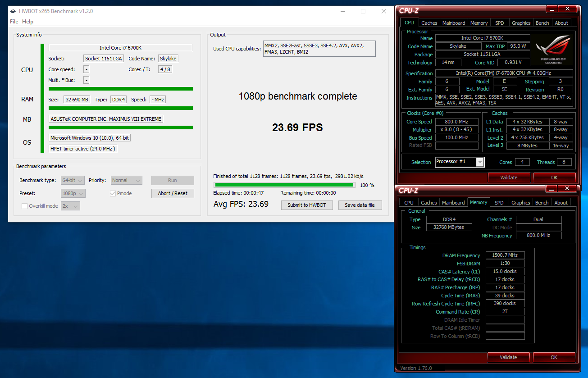This screenshot has height=378, width=588.
Task: Click the Core Speed 800.0 MHz value
Action: [457, 122]
